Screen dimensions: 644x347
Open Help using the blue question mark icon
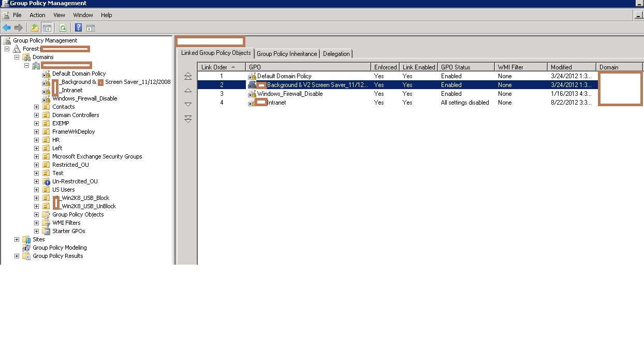coord(78,27)
